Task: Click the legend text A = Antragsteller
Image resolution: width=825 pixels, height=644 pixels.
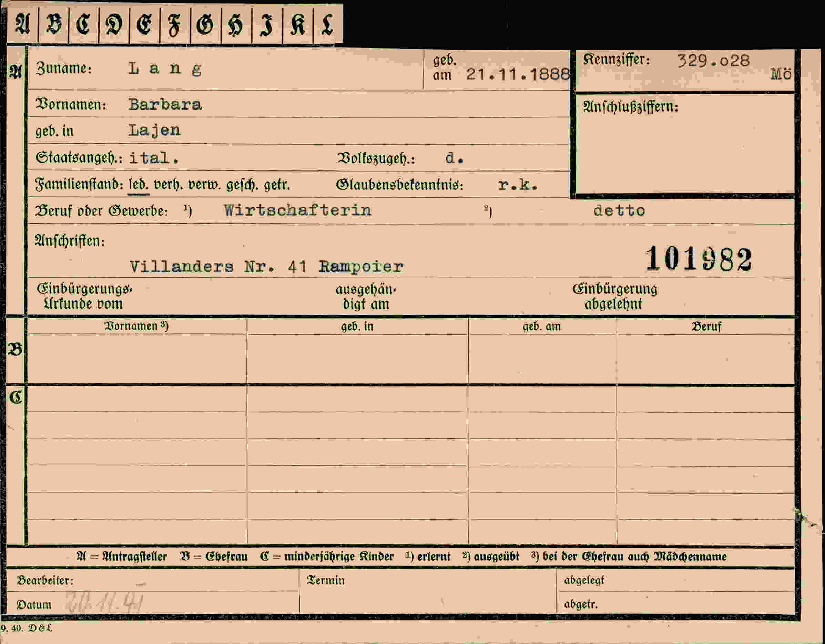Action: click(121, 557)
